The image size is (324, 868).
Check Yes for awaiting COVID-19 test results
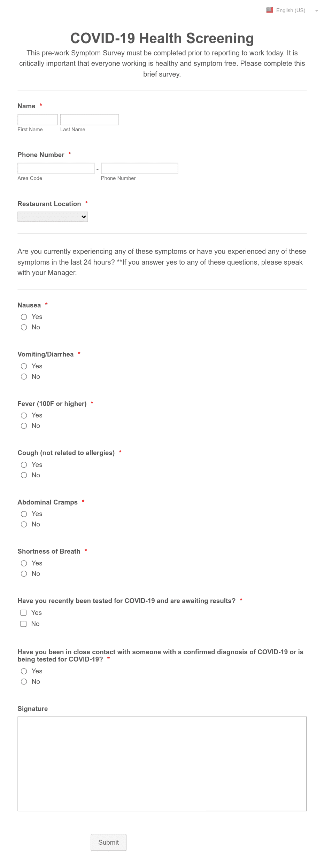tap(23, 613)
